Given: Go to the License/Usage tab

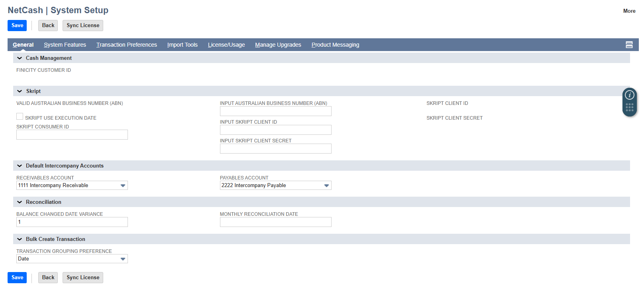Looking at the screenshot, I should pyautogui.click(x=226, y=45).
